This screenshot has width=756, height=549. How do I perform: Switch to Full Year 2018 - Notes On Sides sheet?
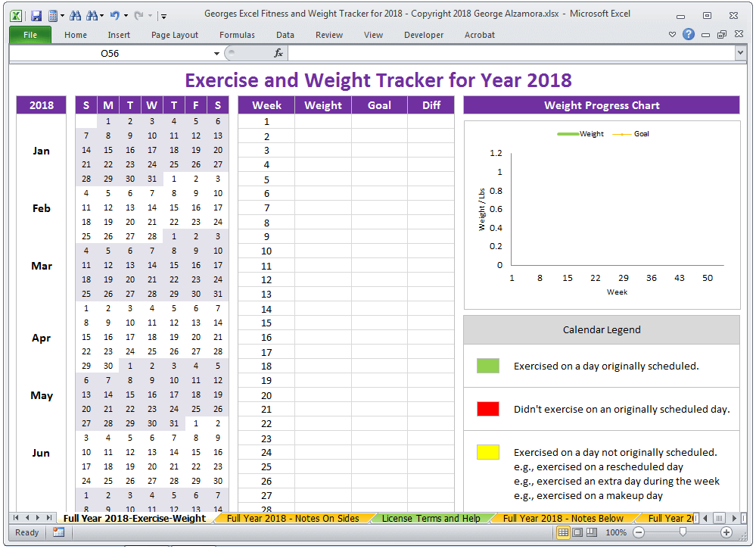293,518
